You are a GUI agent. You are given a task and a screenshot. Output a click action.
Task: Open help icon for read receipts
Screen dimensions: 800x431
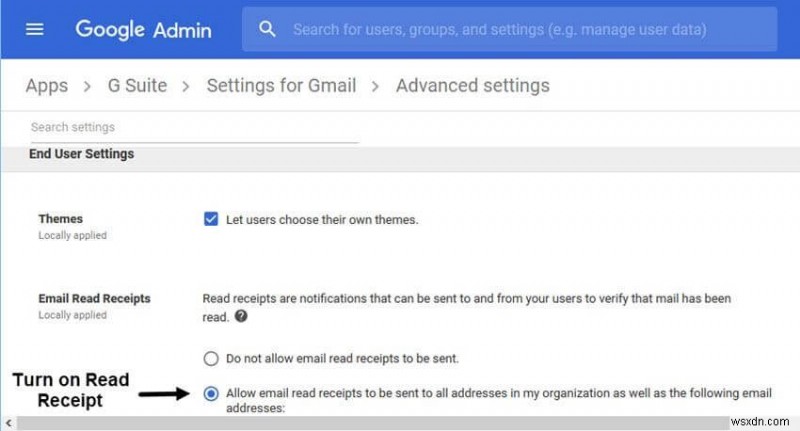pos(241,316)
